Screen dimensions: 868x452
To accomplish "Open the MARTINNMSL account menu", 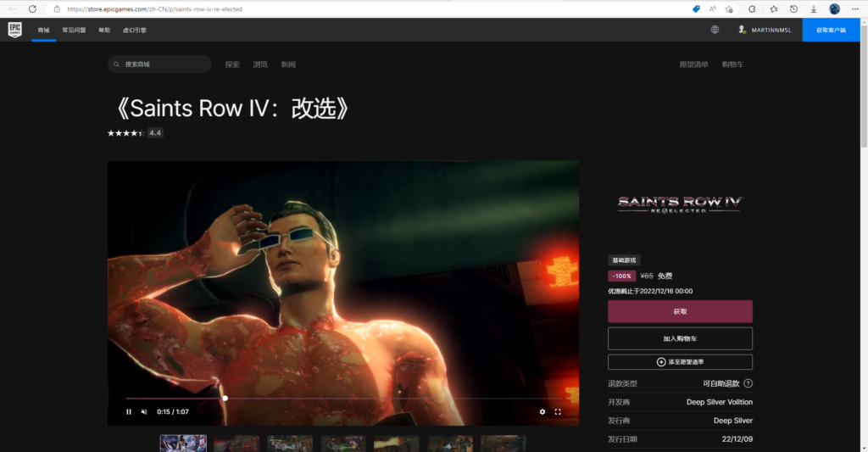I will [771, 30].
